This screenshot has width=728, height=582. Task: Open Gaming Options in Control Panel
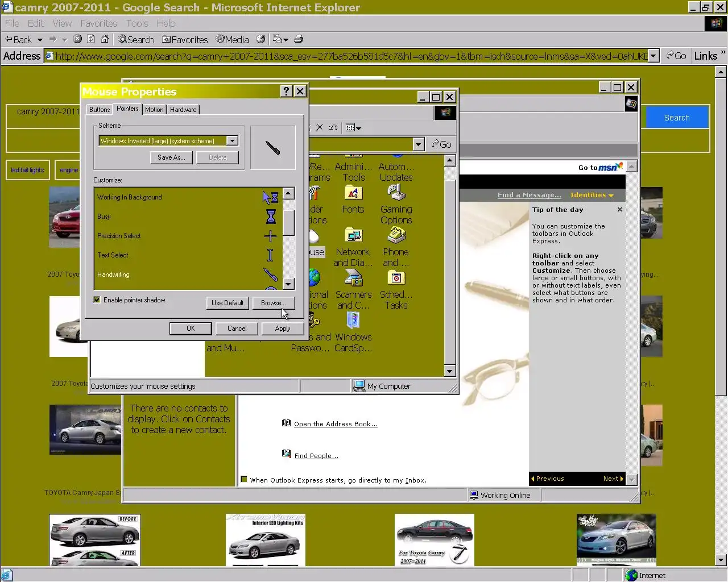pos(396,205)
